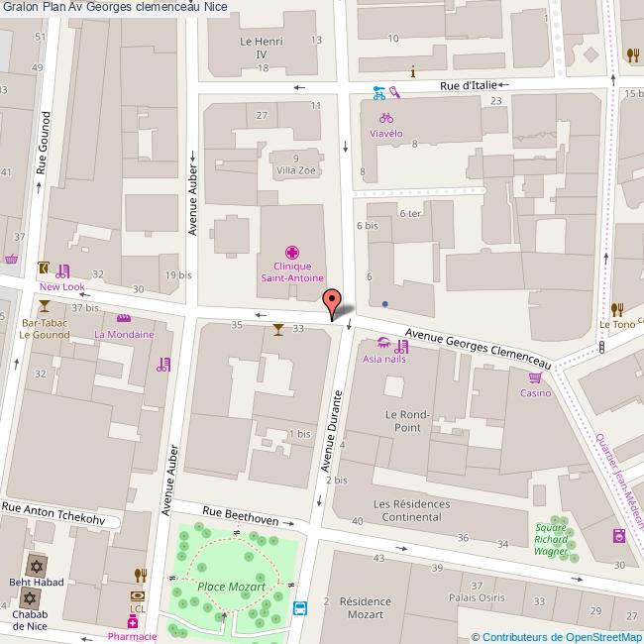This screenshot has width=644, height=644.
Task: Click the cocktail bar icon at number 33
Action: tap(278, 329)
